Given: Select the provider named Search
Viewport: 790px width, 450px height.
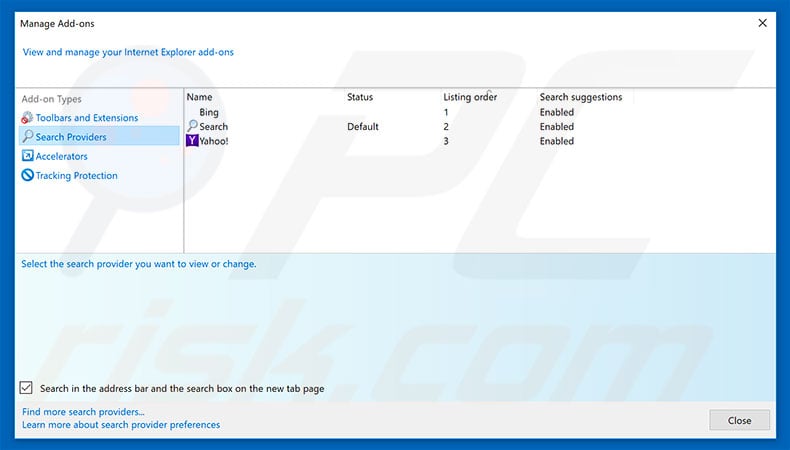Looking at the screenshot, I should coord(214,126).
